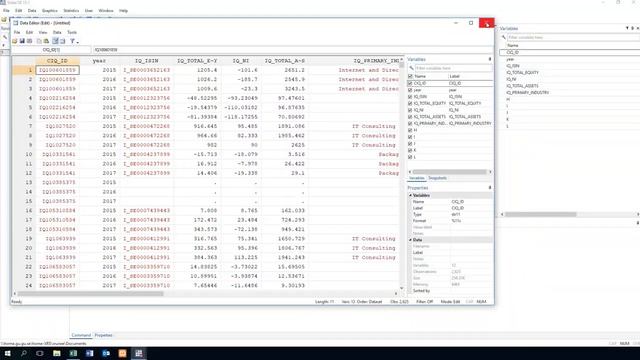640x360 pixels.
Task: Open dataset via Data Editor open folder icon
Action: point(15,41)
